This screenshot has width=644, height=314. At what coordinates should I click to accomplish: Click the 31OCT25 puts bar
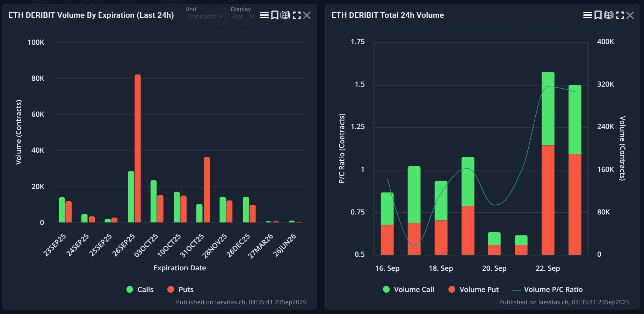pyautogui.click(x=207, y=190)
